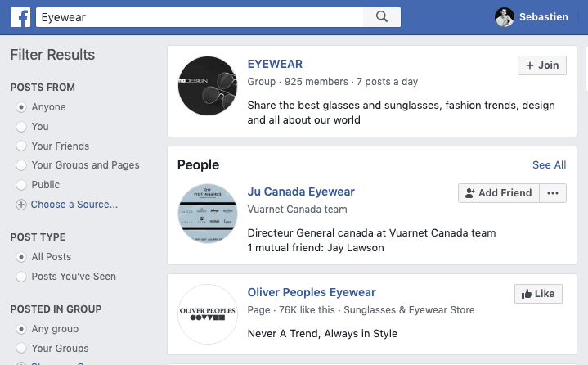Viewport: 588px width, 365px height.
Task: Open the Choose a Source link
Action: click(x=74, y=205)
